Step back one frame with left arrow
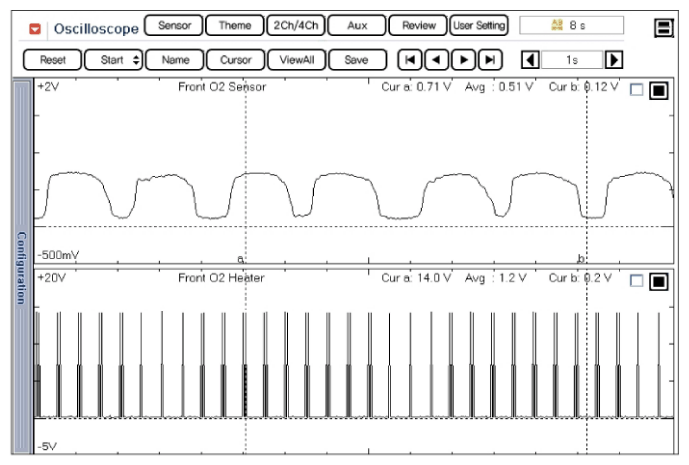 point(435,60)
